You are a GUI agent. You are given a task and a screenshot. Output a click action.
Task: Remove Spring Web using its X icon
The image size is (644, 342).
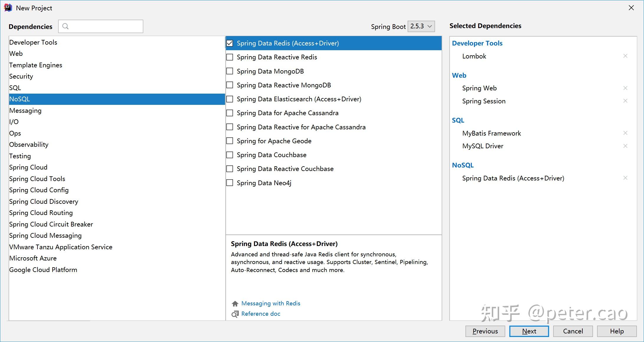[x=625, y=88]
